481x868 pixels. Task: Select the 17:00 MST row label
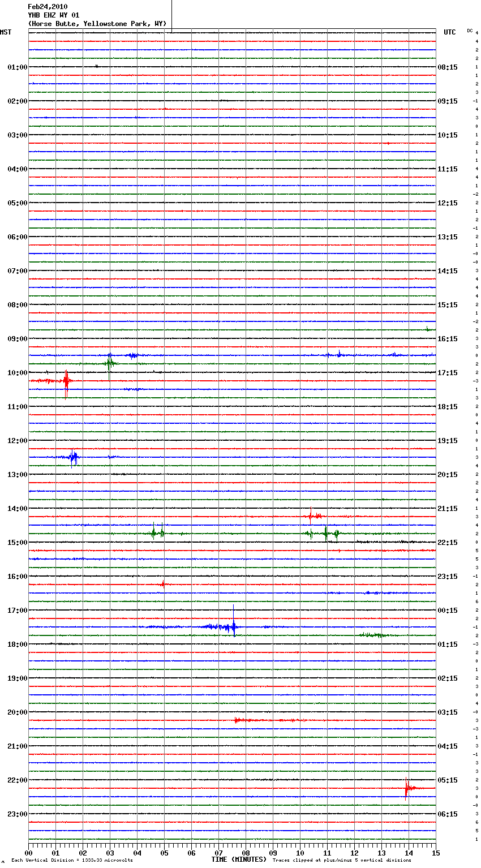pos(18,611)
